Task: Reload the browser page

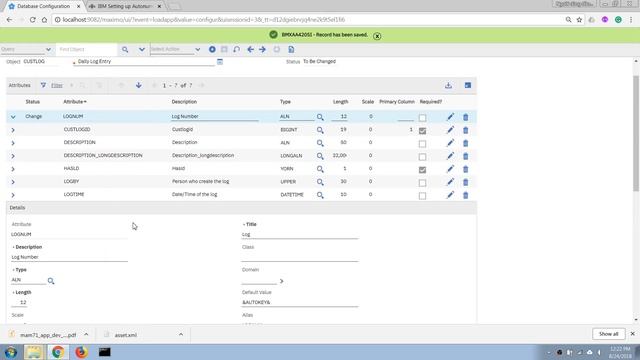Action: (32, 20)
